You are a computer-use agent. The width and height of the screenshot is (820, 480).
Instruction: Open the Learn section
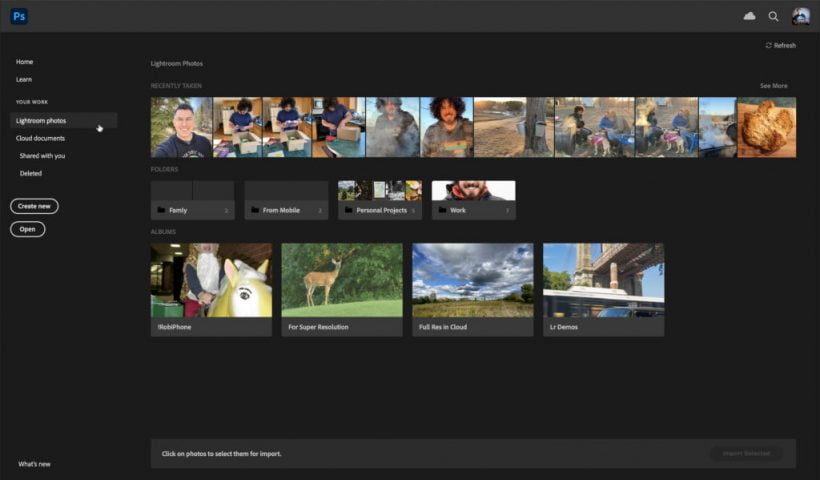point(24,79)
